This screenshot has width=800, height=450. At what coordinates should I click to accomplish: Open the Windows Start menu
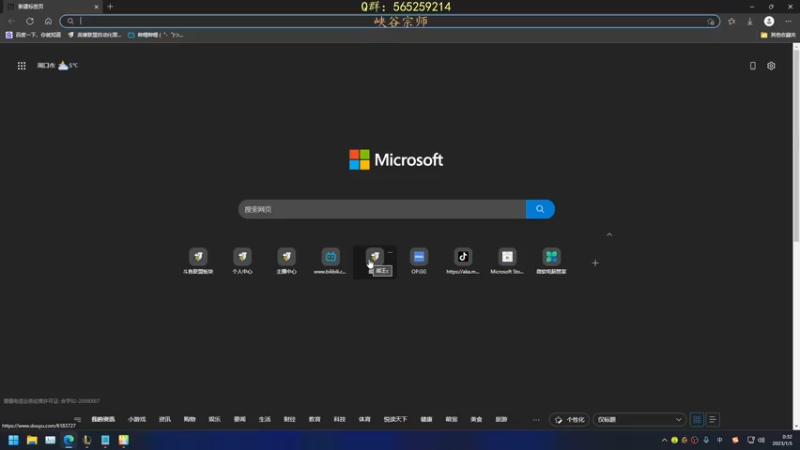(x=13, y=440)
